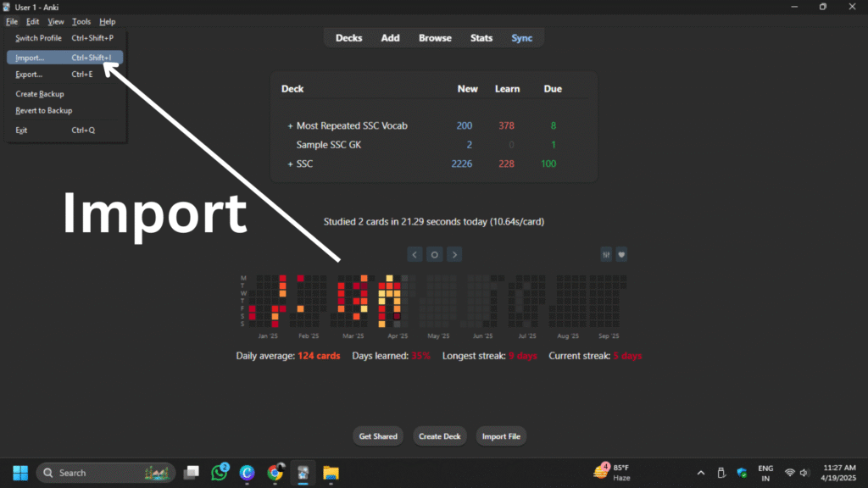Go to Decks in top toolbar
Viewport: 868px width, 488px height.
tap(348, 38)
